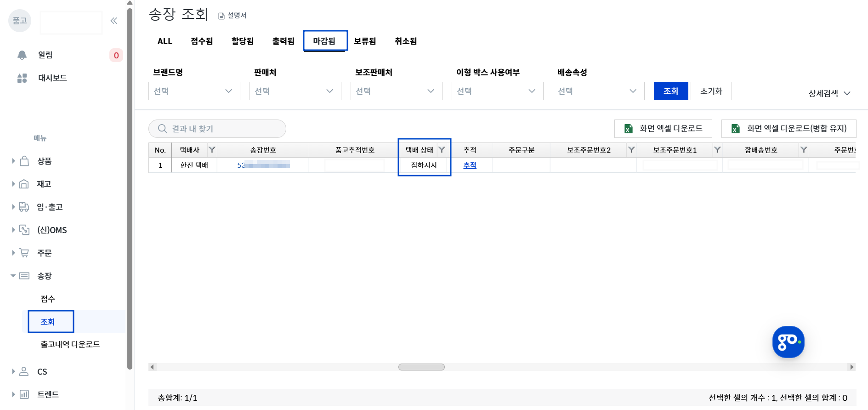Viewport: 868px width, 410px height.
Task: Collapse the sidebar with double chevron icon
Action: [x=114, y=21]
